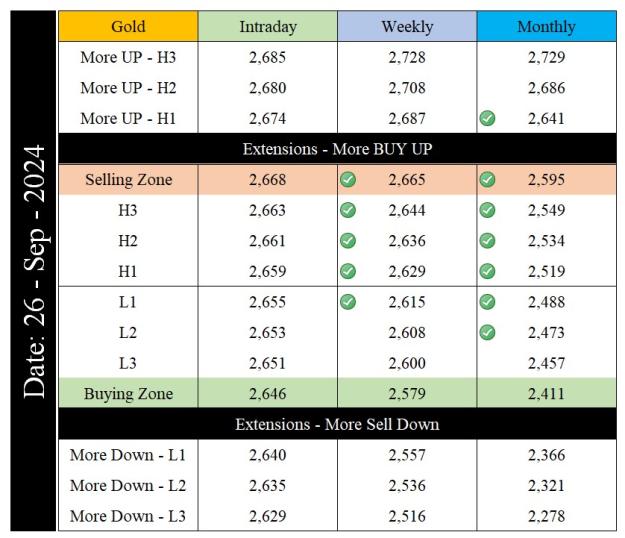
Task: Select the green Buying Zone label cell
Action: 128,393
